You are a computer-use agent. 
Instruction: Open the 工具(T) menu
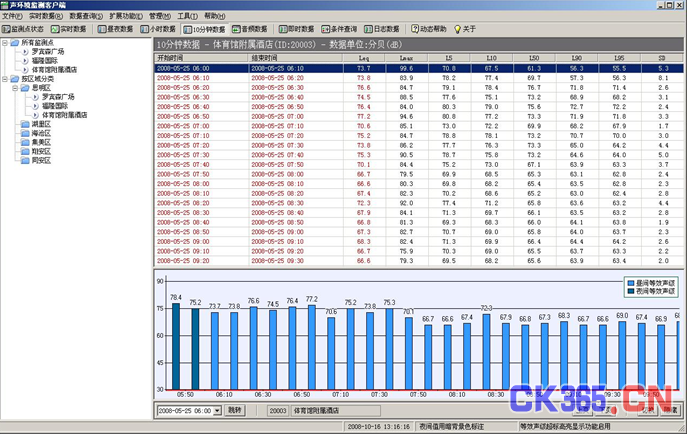pyautogui.click(x=187, y=16)
